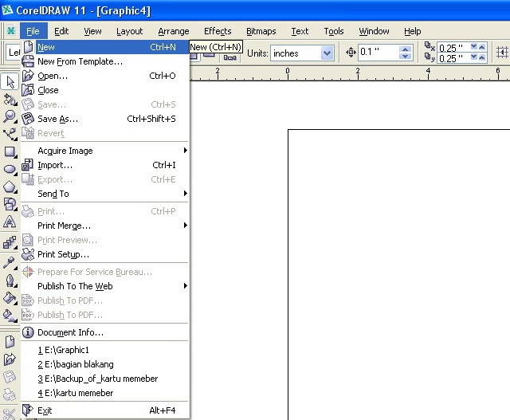The width and height of the screenshot is (510, 420).
Task: Increase duplicate distance x value
Action: pos(481,47)
